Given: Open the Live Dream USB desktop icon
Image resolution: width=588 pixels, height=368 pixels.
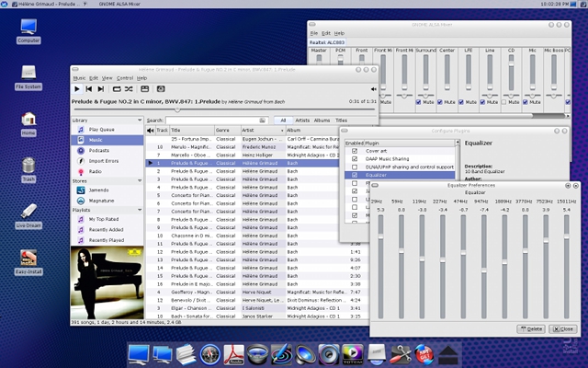Looking at the screenshot, I should [x=28, y=216].
